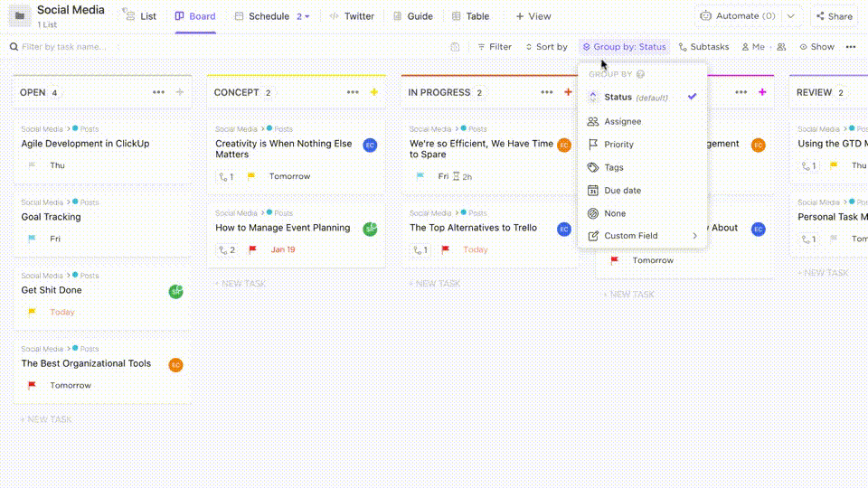This screenshot has height=488, width=868.
Task: Select Status (default) grouping
Action: tap(642, 97)
